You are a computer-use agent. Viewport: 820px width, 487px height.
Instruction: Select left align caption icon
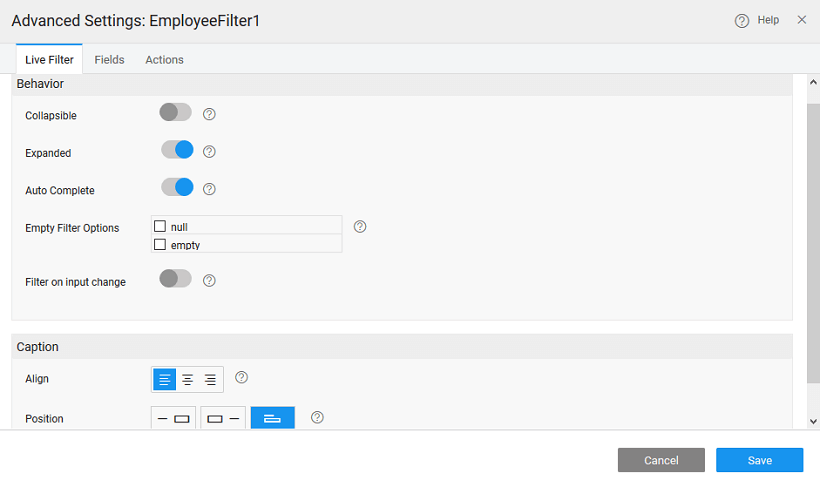click(164, 380)
